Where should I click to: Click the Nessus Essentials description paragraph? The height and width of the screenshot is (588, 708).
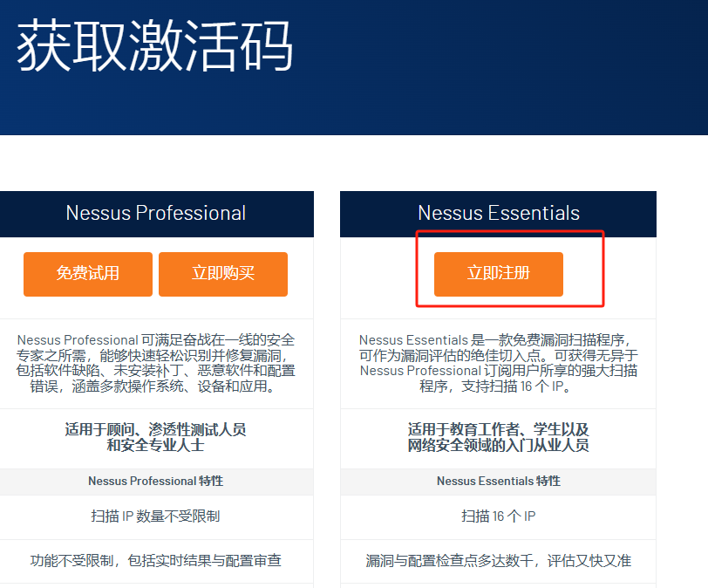499,363
